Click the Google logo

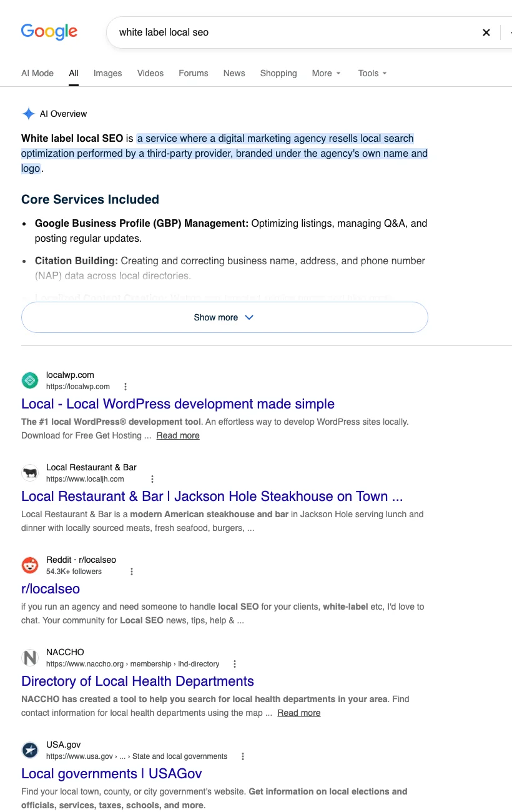pyautogui.click(x=49, y=32)
